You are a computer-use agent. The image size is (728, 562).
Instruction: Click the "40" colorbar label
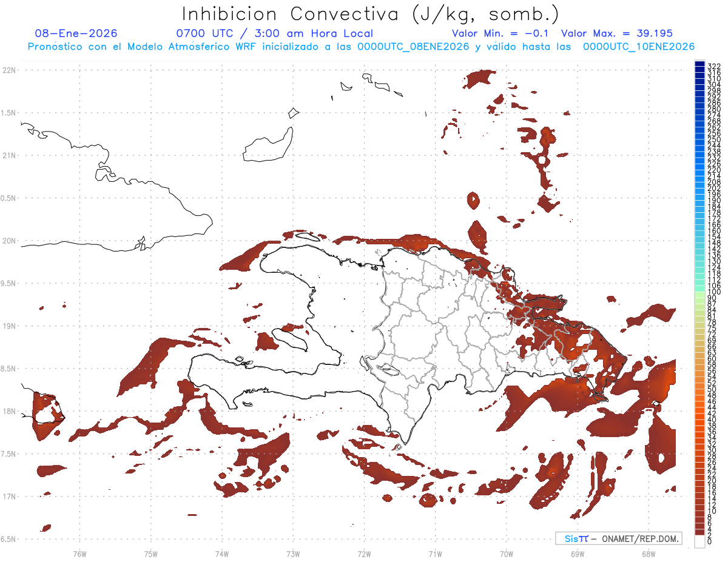712,420
